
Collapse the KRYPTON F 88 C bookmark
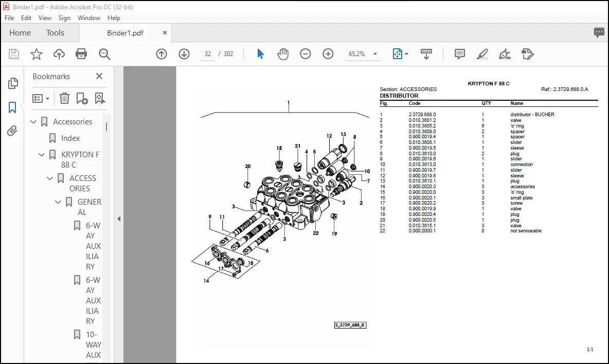pyautogui.click(x=42, y=154)
